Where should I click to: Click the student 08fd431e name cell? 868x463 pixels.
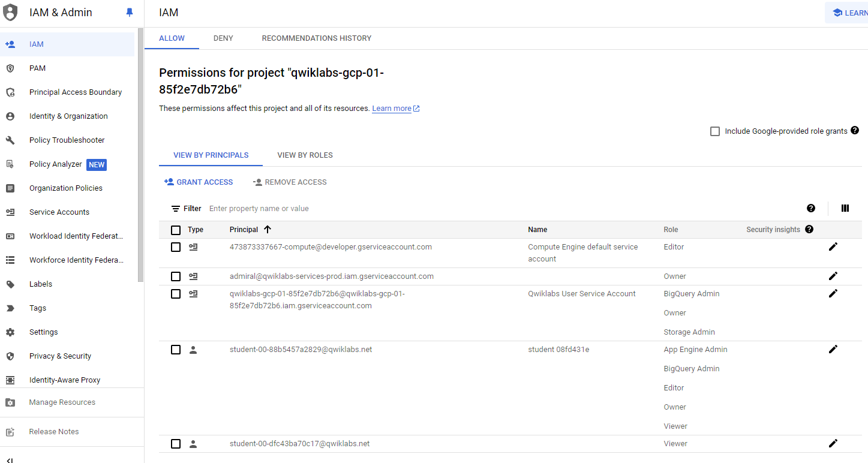point(558,350)
